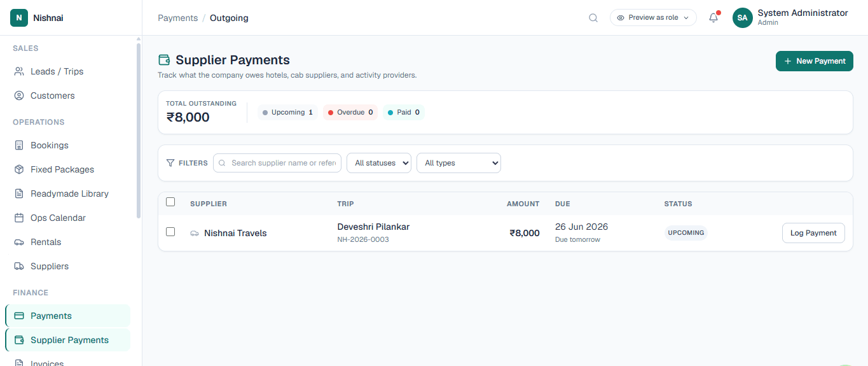This screenshot has width=868, height=366.
Task: Click the Readymade Library document icon
Action: [x=19, y=194]
